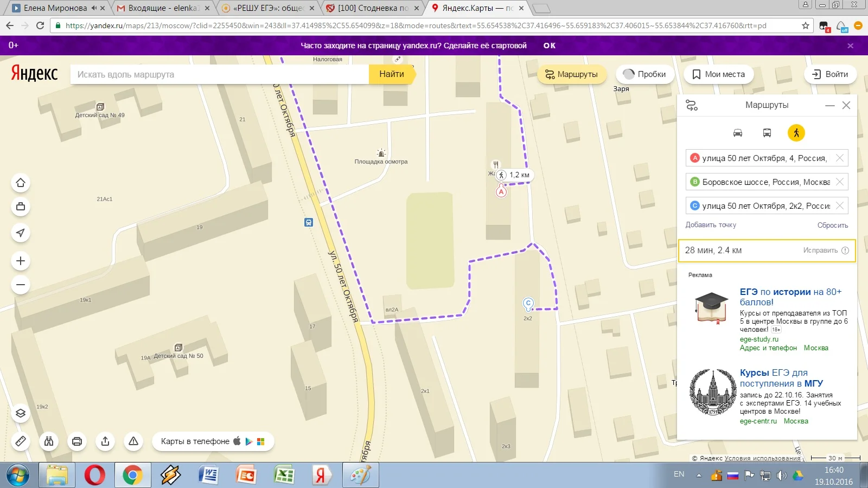Select the car route mode icon

[738, 133]
